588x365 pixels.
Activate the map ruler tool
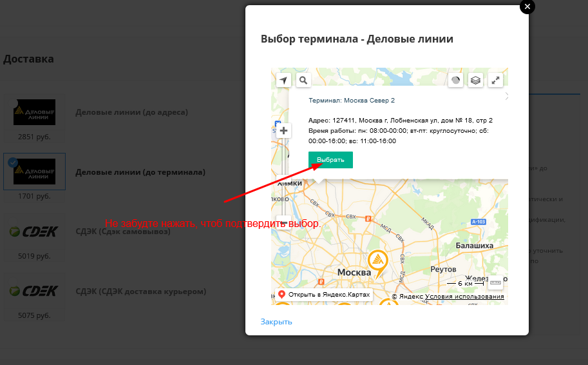495,282
